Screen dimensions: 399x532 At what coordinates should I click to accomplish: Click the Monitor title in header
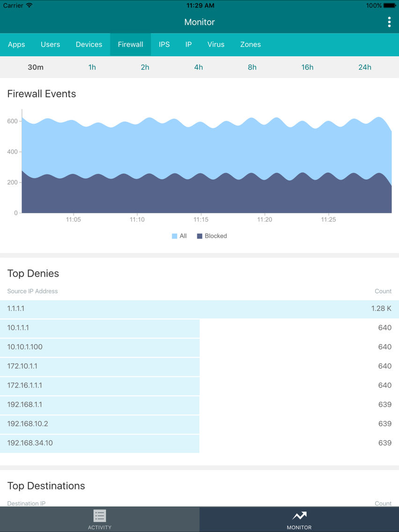point(199,22)
